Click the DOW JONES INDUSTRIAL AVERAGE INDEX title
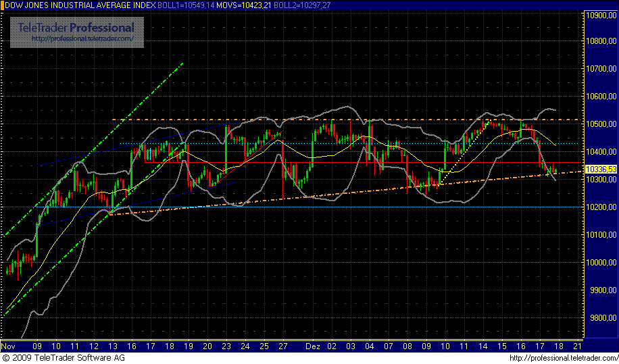Viewport: 619px width, 364px height. click(81, 5)
